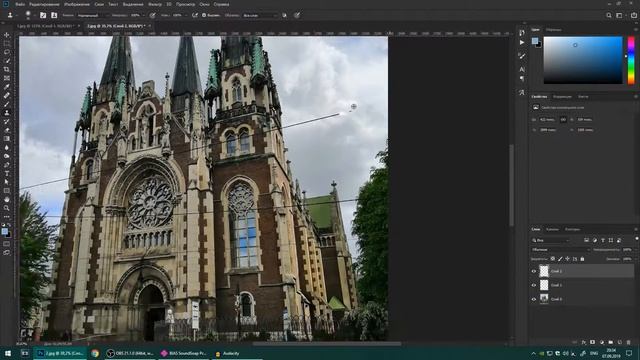This screenshot has height=360, width=640.
Task: Select the Lasso tool
Action: pyautogui.click(x=7, y=52)
